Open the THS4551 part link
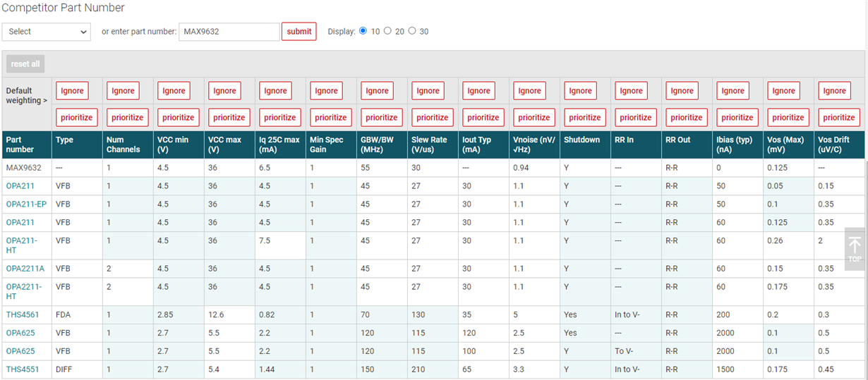This screenshot has width=868, height=380. click(x=23, y=369)
